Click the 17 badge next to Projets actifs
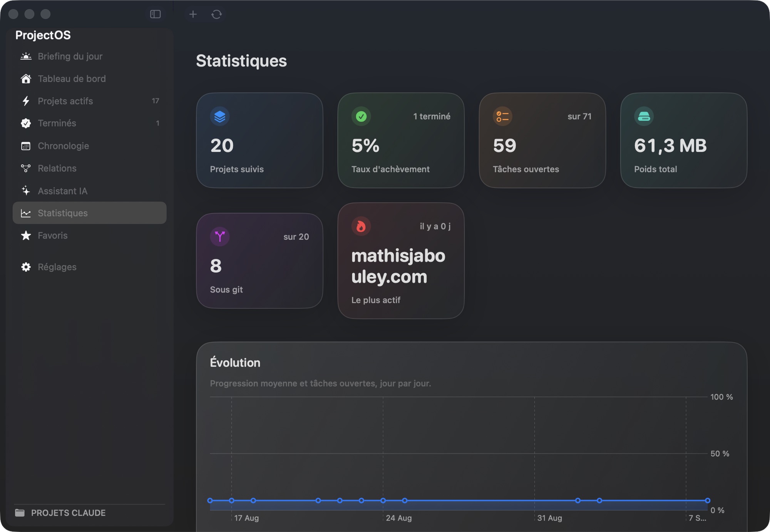Viewport: 770px width, 532px height. [156, 101]
